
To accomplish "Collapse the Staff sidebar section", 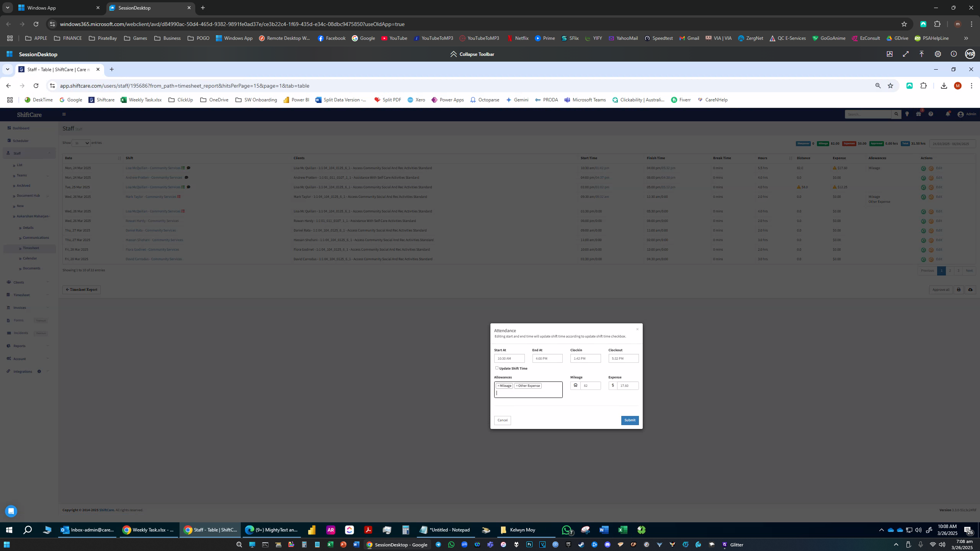I will coord(29,153).
